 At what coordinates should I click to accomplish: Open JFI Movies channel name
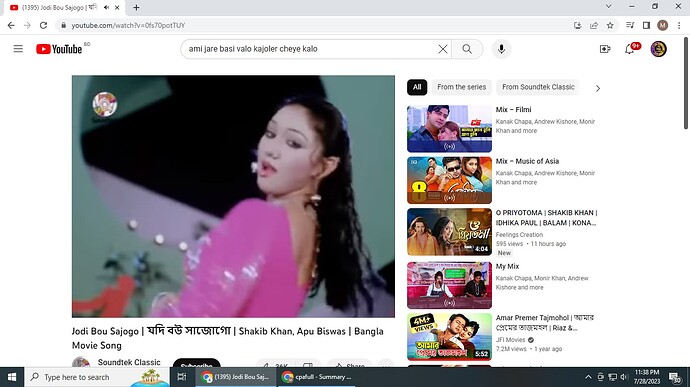(x=510, y=340)
